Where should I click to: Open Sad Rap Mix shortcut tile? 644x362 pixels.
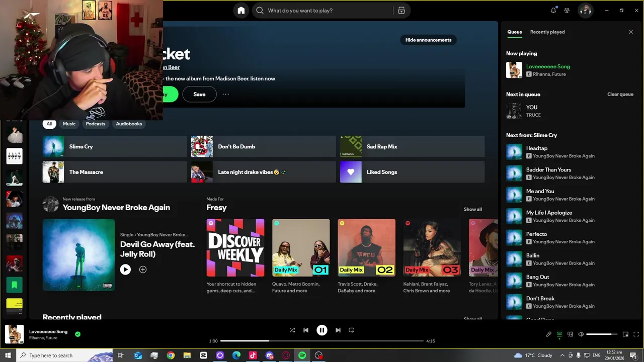tap(412, 146)
